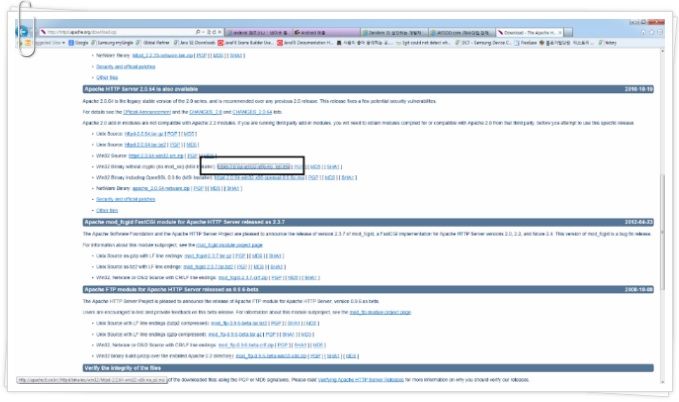Open MD5 link for Win32 Binary including OpenSSL
The width and height of the screenshot is (679, 402).
point(330,177)
